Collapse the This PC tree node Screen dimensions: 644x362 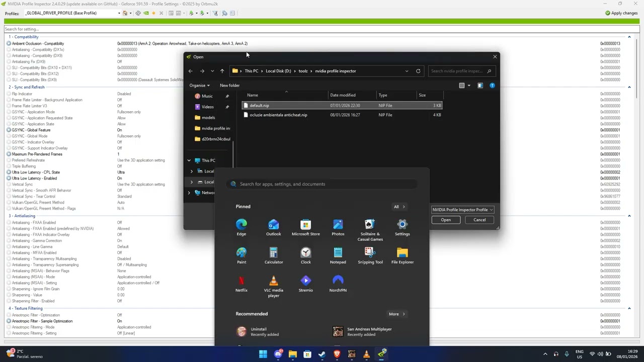[x=189, y=160]
